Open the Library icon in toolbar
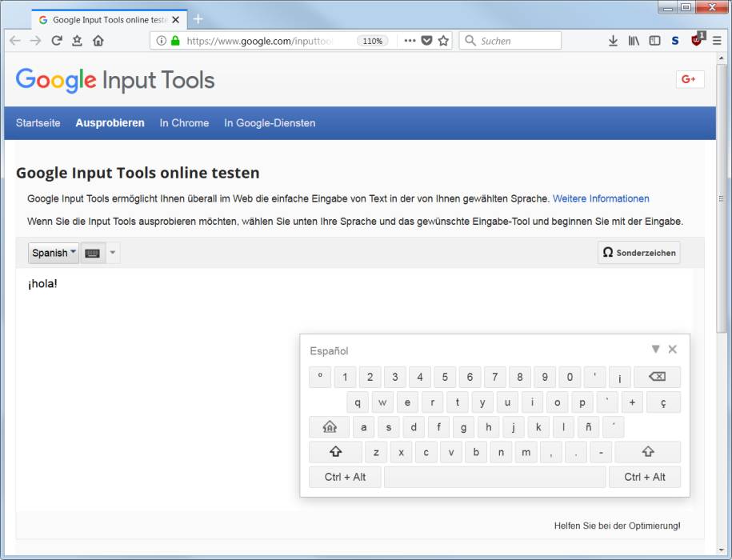The height and width of the screenshot is (560, 732). click(x=634, y=41)
